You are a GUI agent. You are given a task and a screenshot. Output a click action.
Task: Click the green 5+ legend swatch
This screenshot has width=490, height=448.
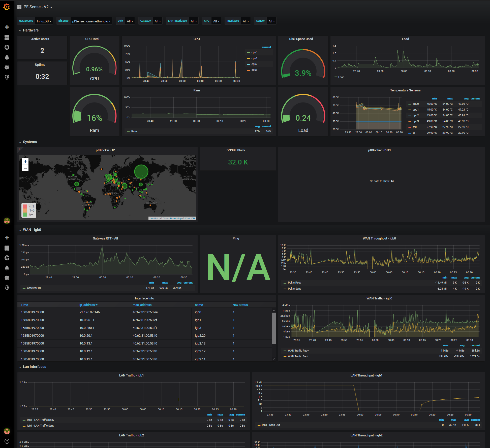(25, 214)
